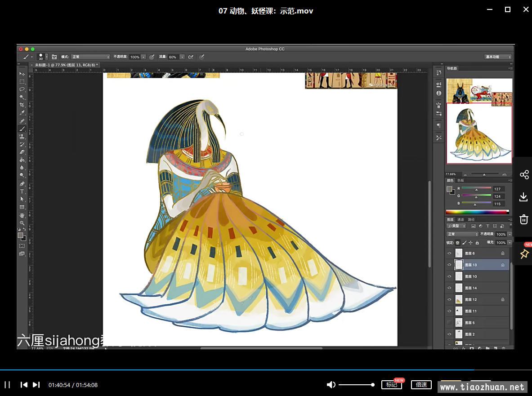Pick the Crop tool

pos(22,105)
